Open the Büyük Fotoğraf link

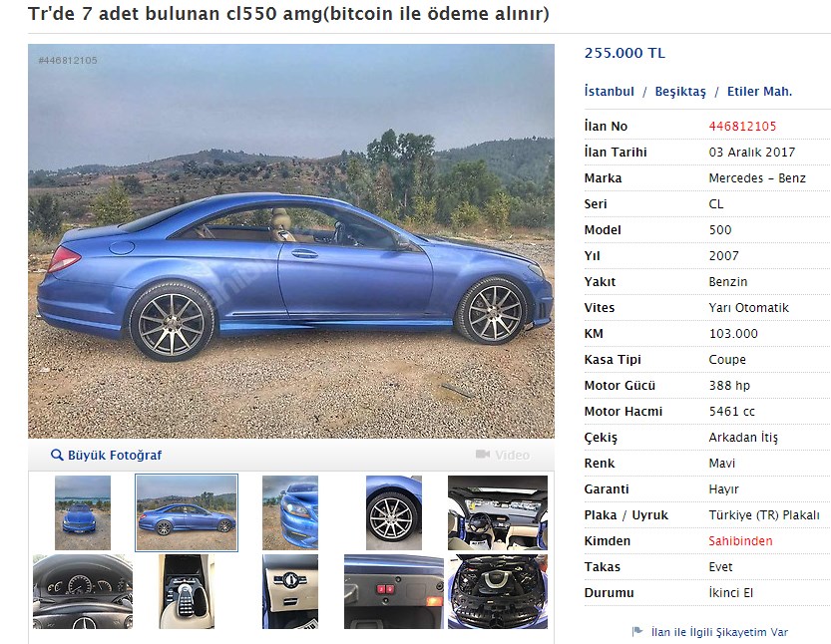(115, 455)
